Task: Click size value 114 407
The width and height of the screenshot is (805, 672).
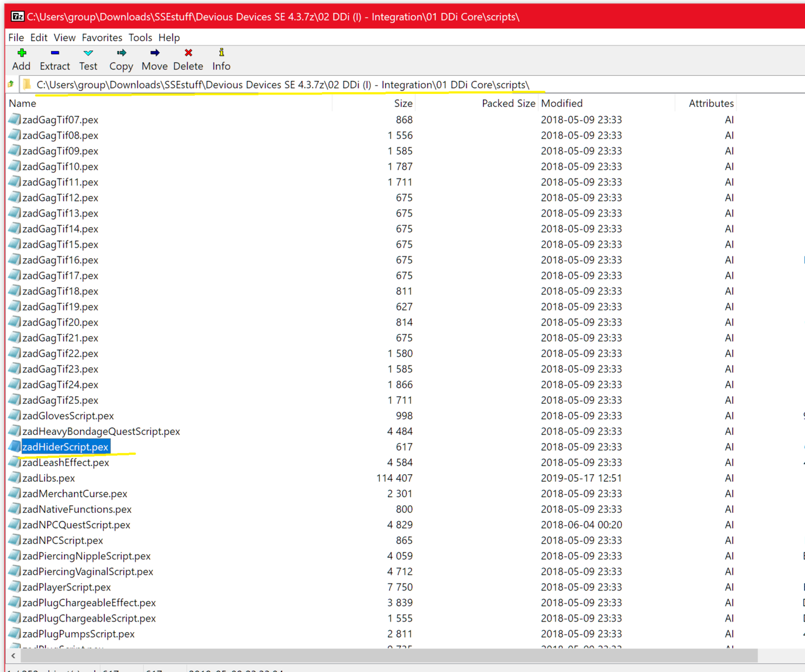Action: (x=394, y=478)
